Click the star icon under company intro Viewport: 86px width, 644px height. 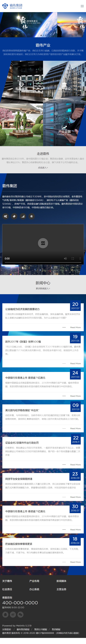click(31, 216)
